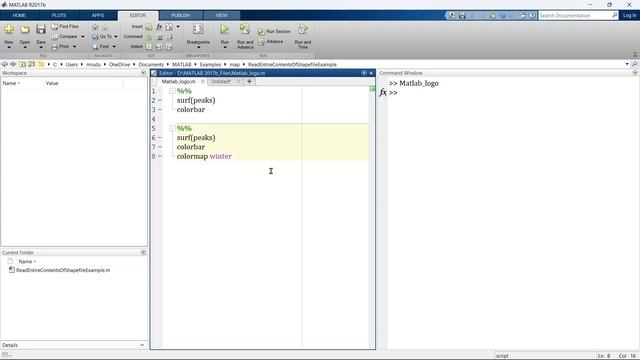Viewport: 640px width, 360px height.
Task: Switch to the VIEW ribbon tab
Action: tap(222, 16)
